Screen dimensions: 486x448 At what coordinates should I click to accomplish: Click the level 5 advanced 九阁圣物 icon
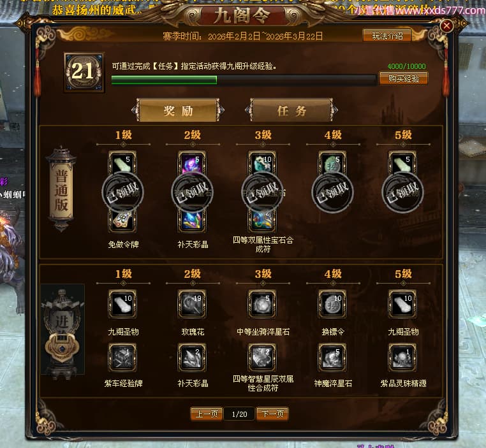click(x=402, y=304)
